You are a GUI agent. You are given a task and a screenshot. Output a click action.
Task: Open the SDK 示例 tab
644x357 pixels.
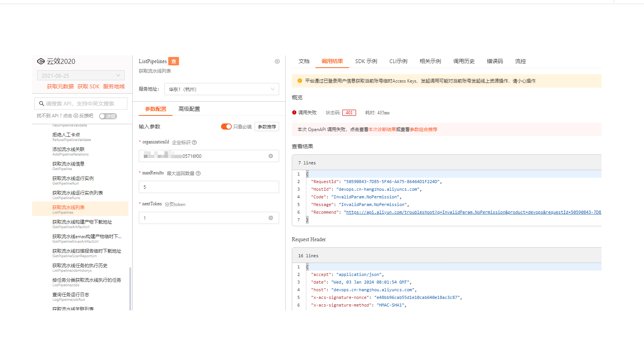pos(366,61)
